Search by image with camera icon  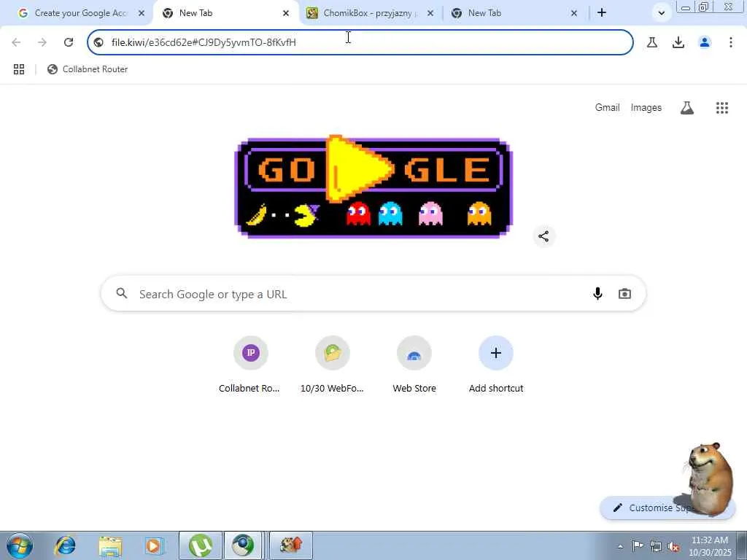pos(624,294)
